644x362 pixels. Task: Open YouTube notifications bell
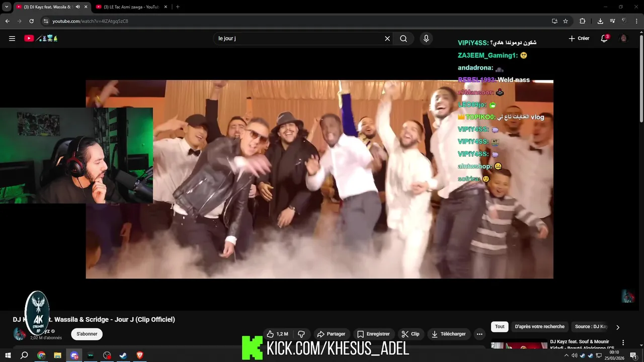605,38
